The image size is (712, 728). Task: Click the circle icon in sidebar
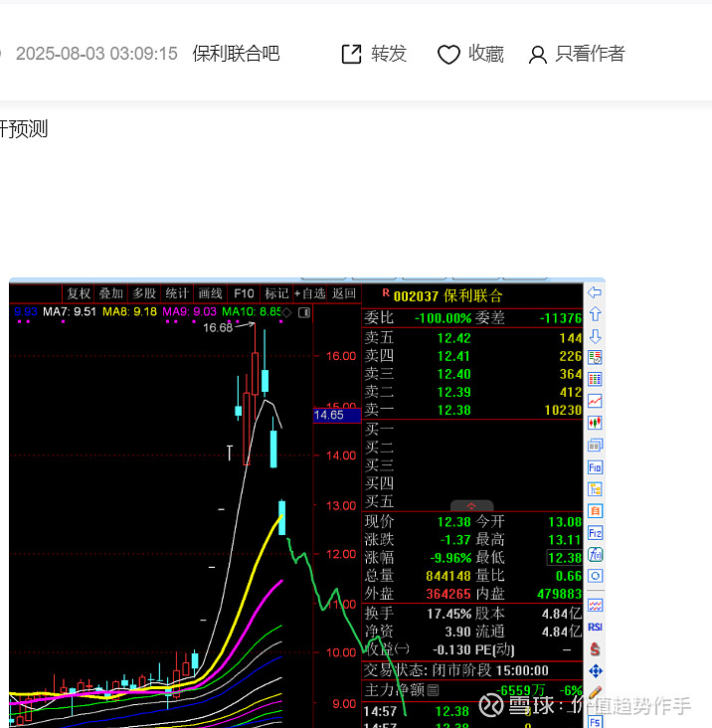point(595,576)
